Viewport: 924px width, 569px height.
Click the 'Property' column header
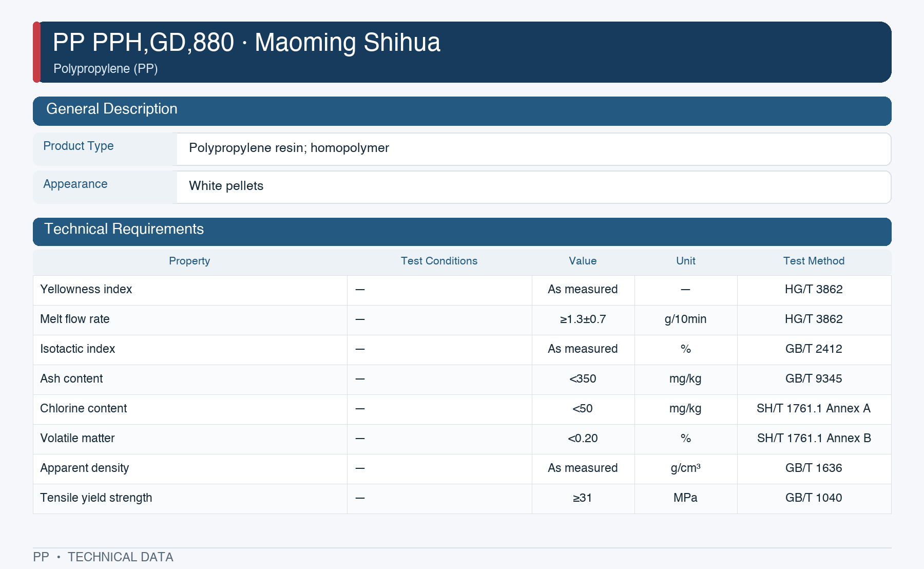click(189, 261)
